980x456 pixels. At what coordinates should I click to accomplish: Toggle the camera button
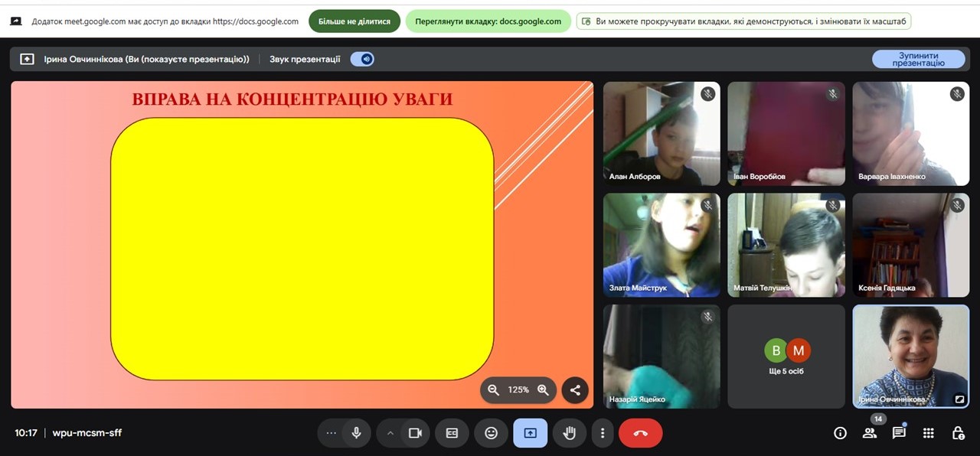coord(415,433)
